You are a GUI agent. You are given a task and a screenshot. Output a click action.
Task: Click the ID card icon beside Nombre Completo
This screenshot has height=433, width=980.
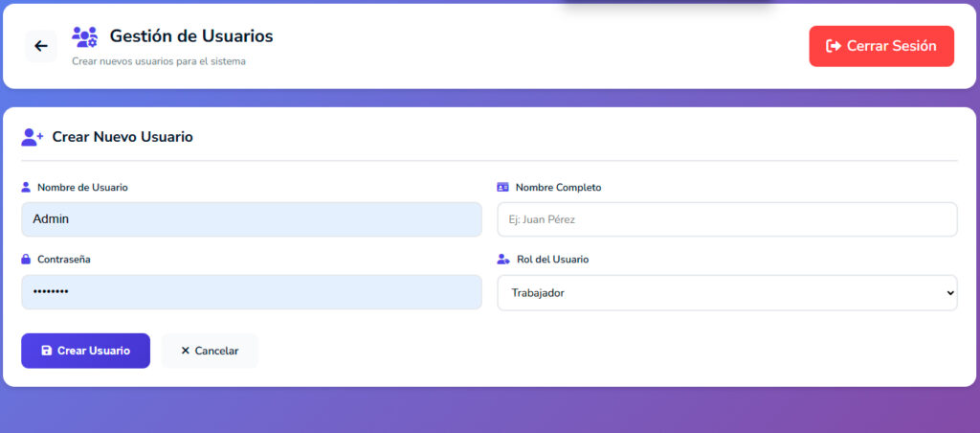point(503,188)
